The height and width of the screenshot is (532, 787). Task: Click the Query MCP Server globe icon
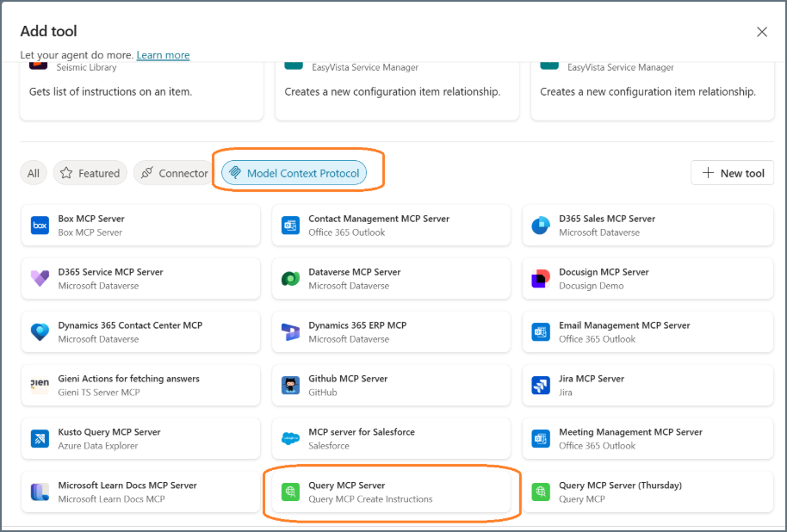(291, 492)
